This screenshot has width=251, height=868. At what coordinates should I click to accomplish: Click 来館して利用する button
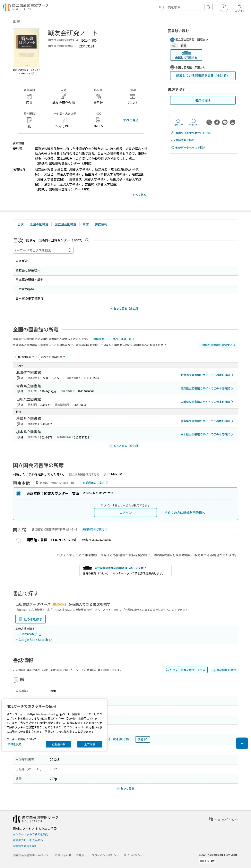tap(186, 55)
